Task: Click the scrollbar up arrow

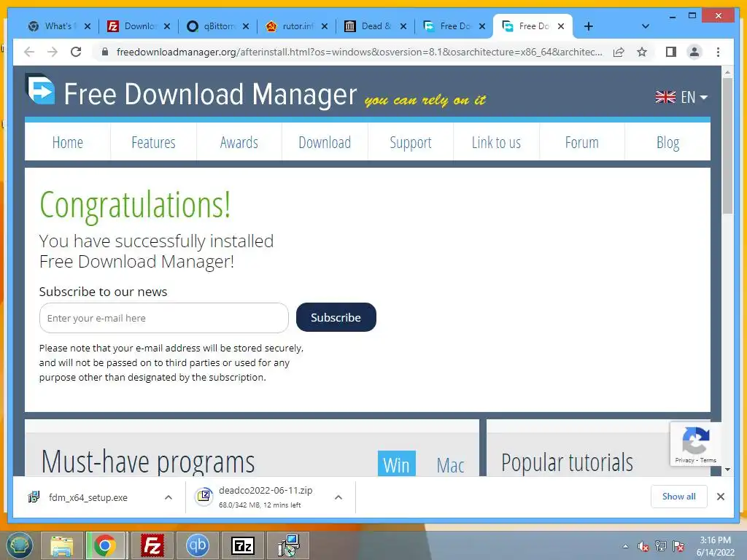Action: pyautogui.click(x=727, y=72)
